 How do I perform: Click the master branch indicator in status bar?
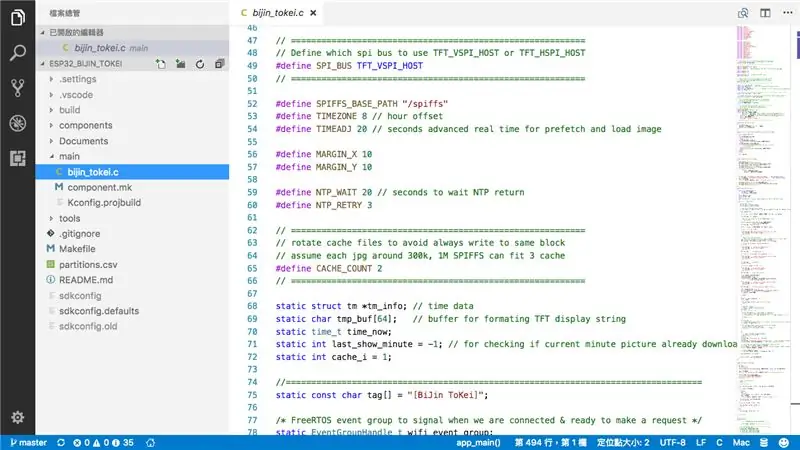pyautogui.click(x=29, y=442)
